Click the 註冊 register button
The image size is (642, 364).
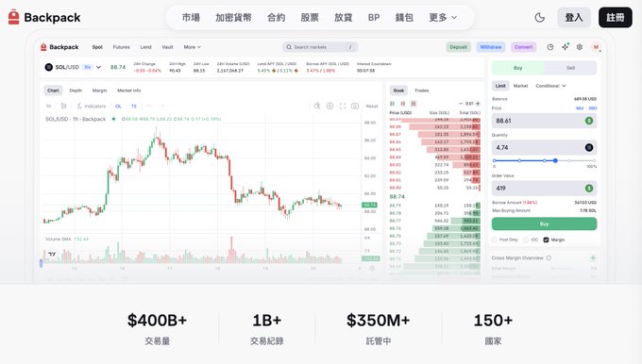615,18
